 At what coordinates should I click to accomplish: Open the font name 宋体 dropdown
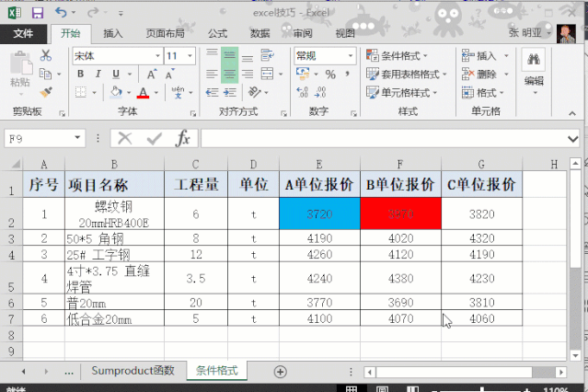(x=156, y=56)
